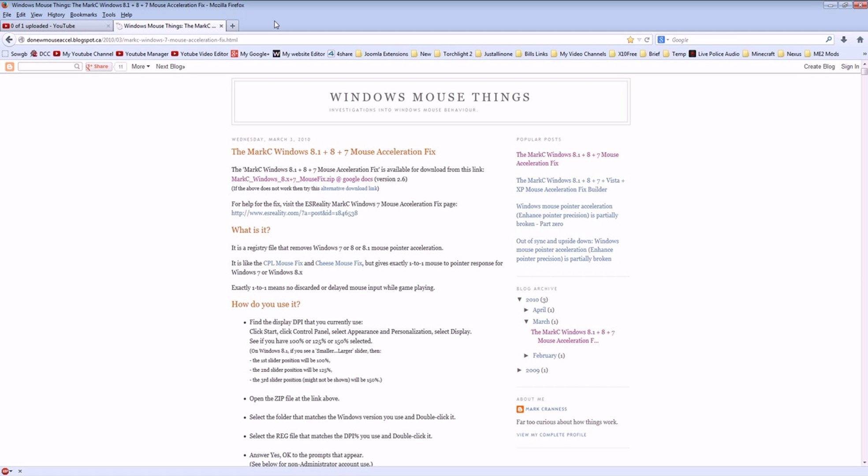This screenshot has width=868, height=476.
Task: Open new tab with plus button
Action: click(232, 26)
